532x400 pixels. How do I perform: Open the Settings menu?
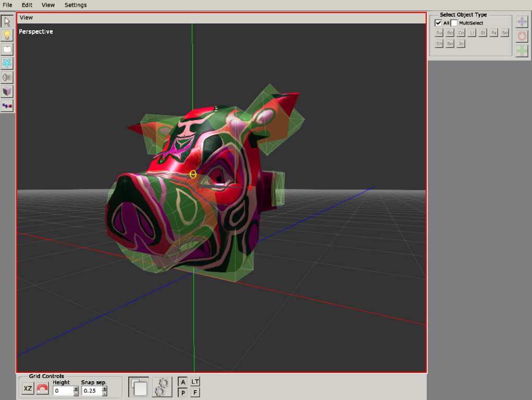point(76,5)
